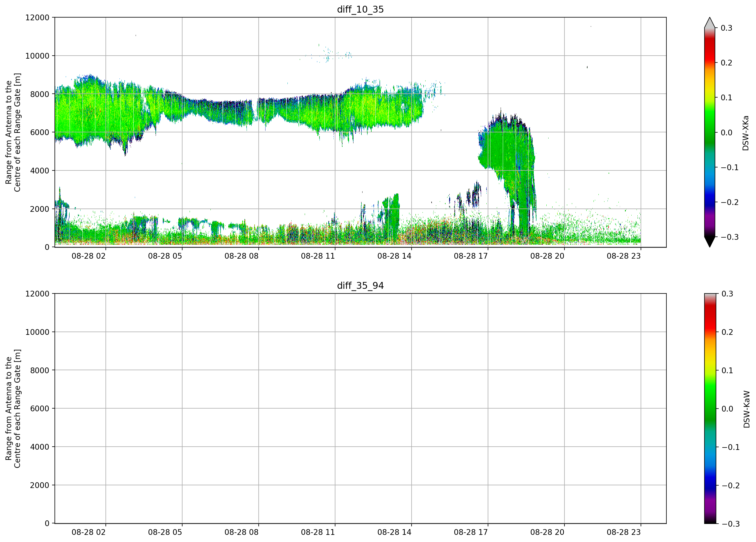Click the 08-28 11 tick label on top plot
Image resolution: width=756 pixels, height=542 pixels.
(x=318, y=256)
